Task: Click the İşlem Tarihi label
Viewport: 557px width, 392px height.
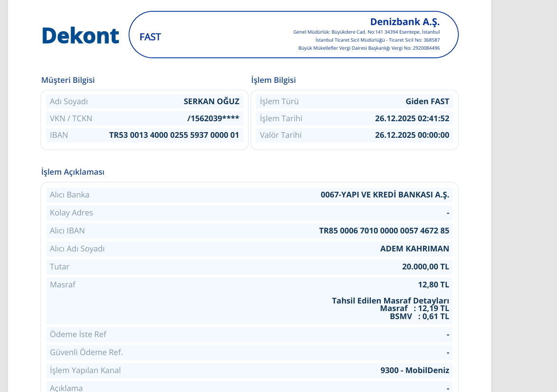Action: pyautogui.click(x=281, y=118)
